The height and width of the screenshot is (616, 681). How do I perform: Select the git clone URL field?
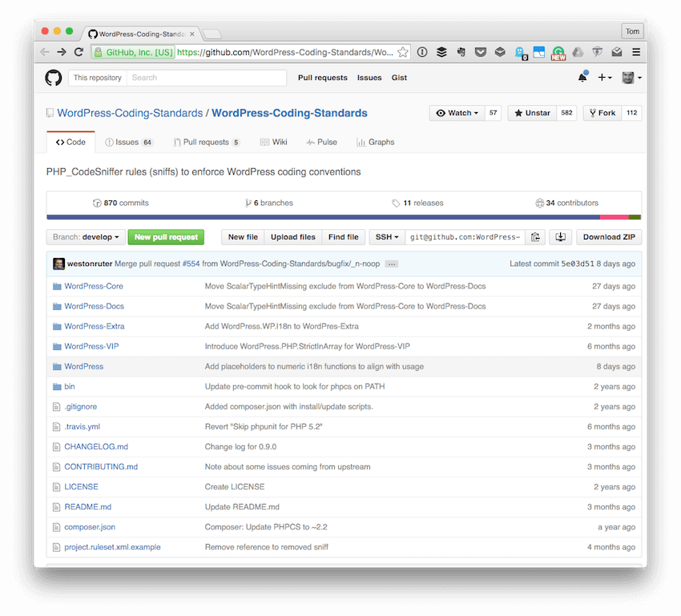pos(465,237)
